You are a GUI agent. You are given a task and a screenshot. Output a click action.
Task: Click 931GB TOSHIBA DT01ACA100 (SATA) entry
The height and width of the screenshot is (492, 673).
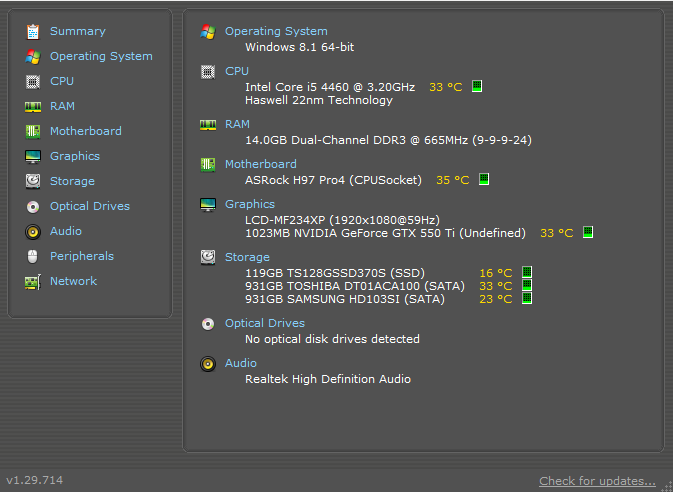[355, 286]
